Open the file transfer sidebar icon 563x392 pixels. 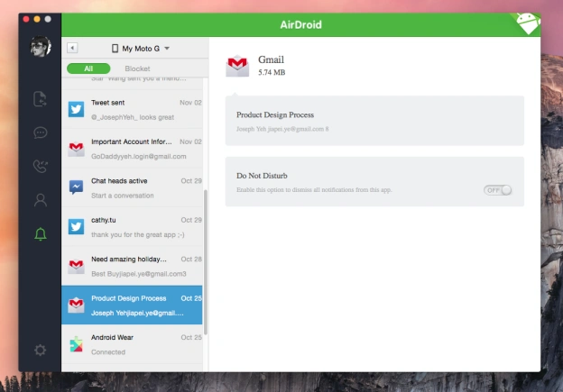[41, 99]
